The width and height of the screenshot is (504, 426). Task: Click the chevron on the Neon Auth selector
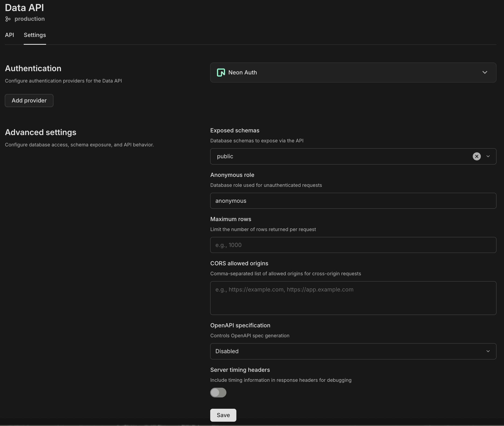(x=485, y=73)
